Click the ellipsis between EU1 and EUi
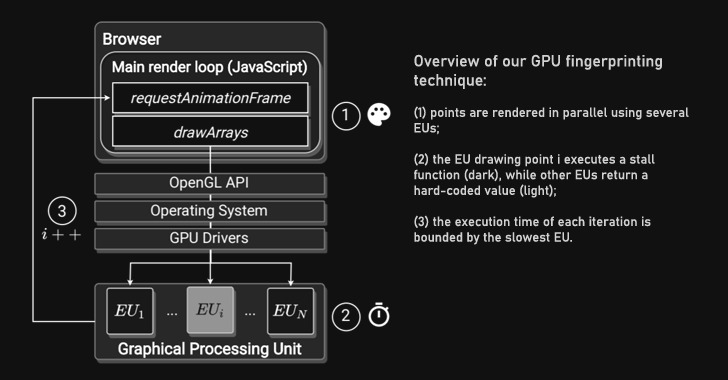 click(x=172, y=314)
